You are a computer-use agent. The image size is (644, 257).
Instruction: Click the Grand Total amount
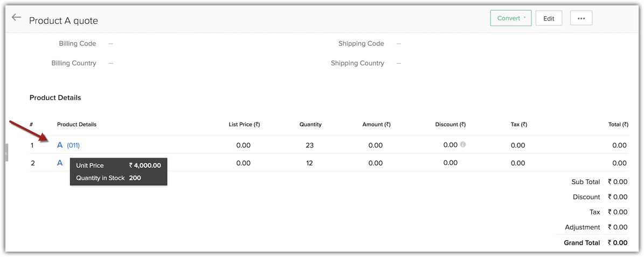point(617,242)
